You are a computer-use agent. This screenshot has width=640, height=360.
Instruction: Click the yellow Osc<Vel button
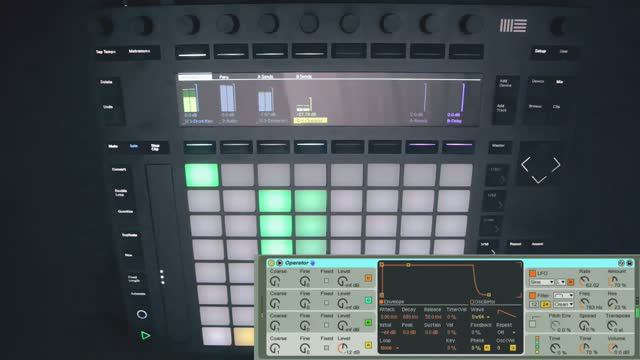513,348
